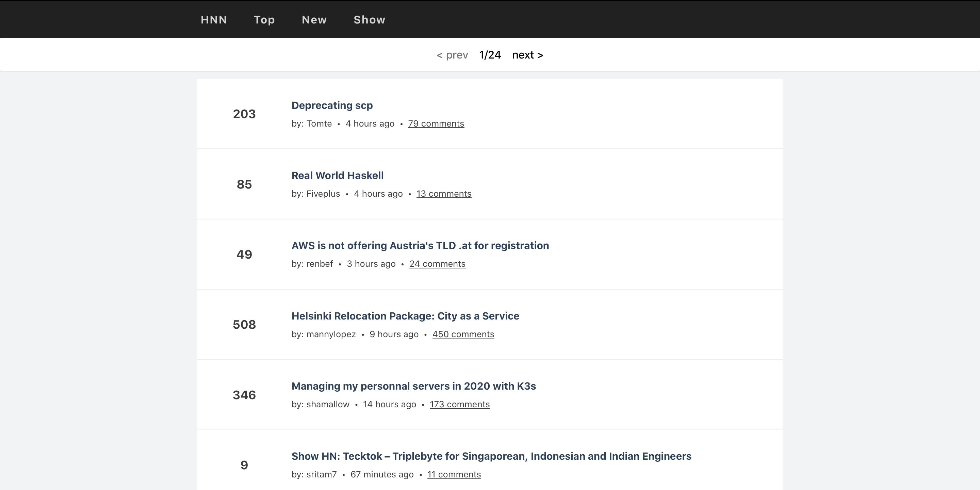
Task: Click 24 comments on AWS Austria TLD
Action: [x=438, y=263]
